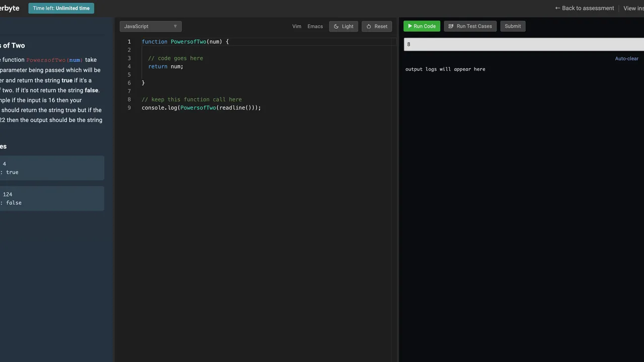Viewport: 644px width, 362px height.
Task: Switch editor to Light theme
Action: (344, 26)
